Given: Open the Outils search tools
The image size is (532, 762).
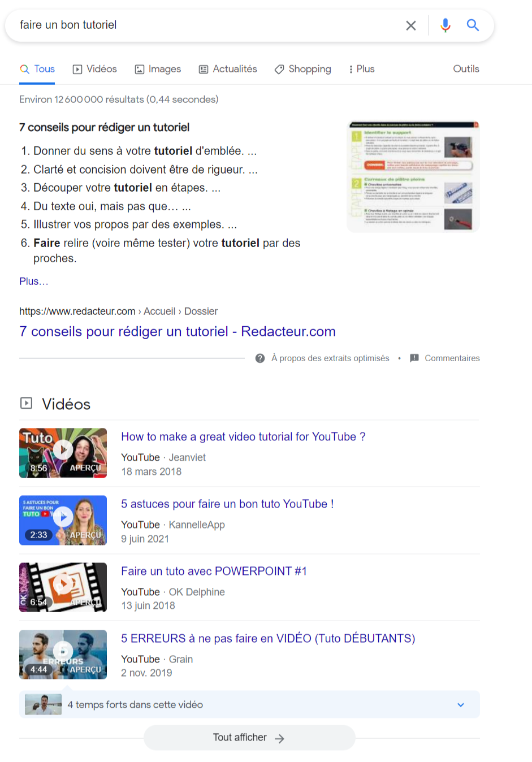Looking at the screenshot, I should (x=466, y=69).
